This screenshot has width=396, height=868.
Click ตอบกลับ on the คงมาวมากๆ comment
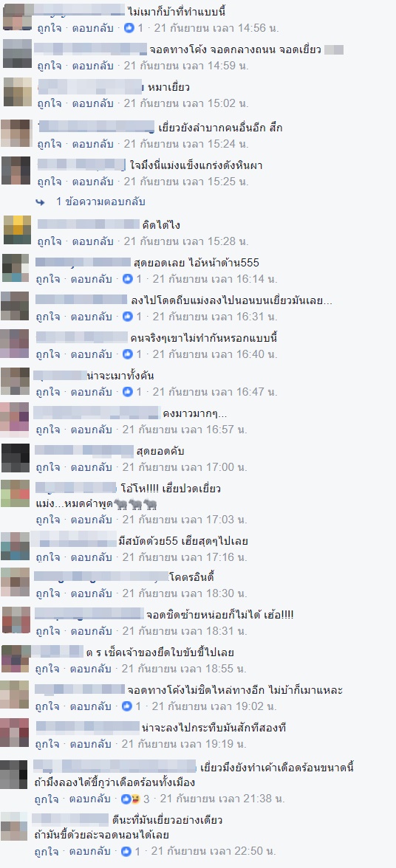coord(91,430)
